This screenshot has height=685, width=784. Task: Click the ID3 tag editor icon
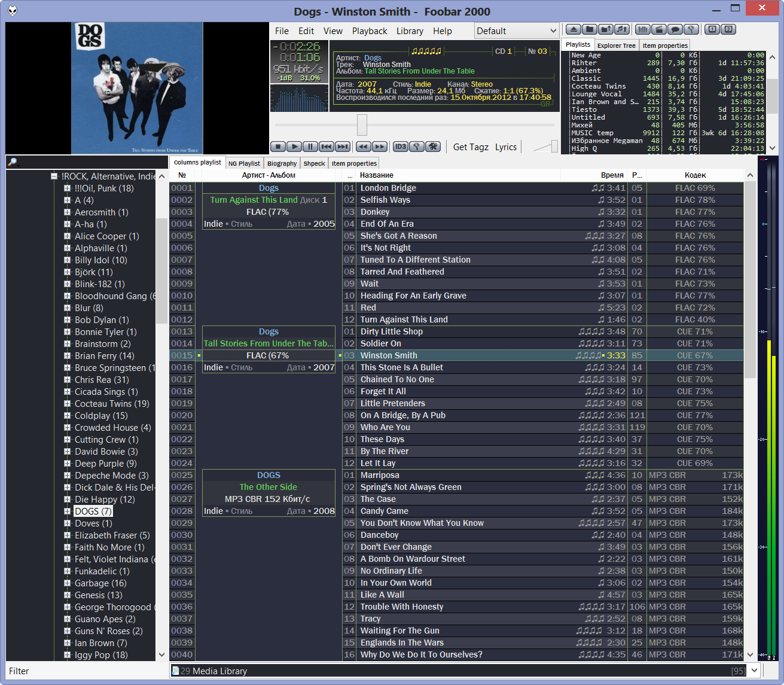point(400,147)
